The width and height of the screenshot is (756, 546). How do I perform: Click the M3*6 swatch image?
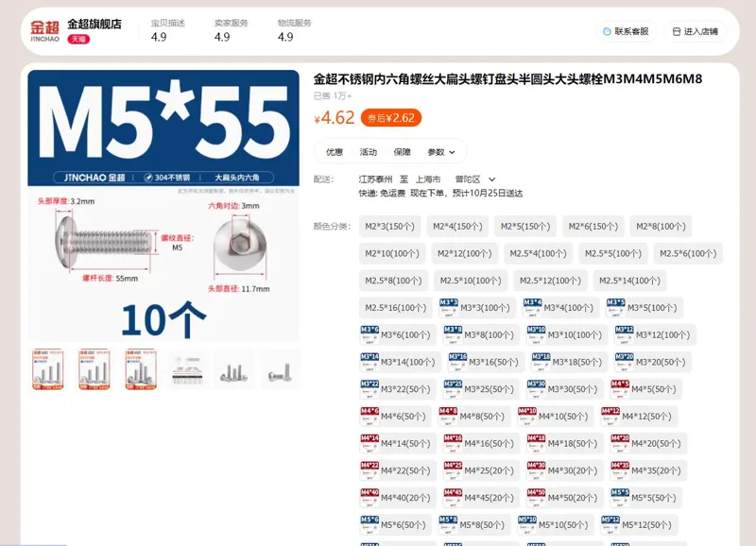pos(369,335)
